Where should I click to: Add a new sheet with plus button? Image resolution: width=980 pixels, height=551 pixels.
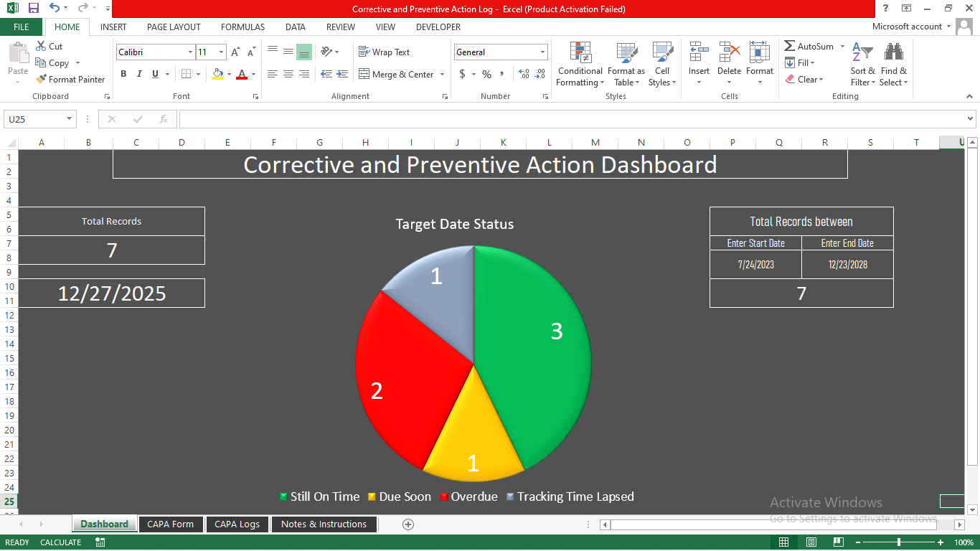408,524
